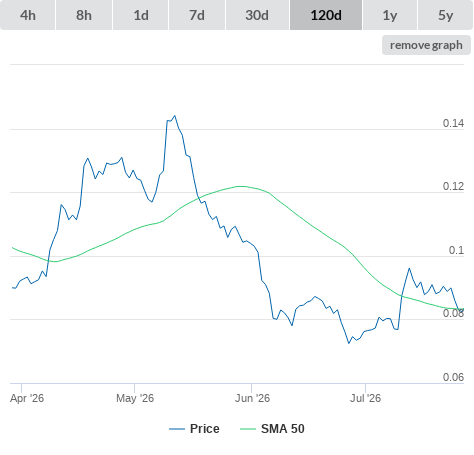Screen dimensions: 474x455
Task: Switch chart to 1y view
Action: pos(390,15)
